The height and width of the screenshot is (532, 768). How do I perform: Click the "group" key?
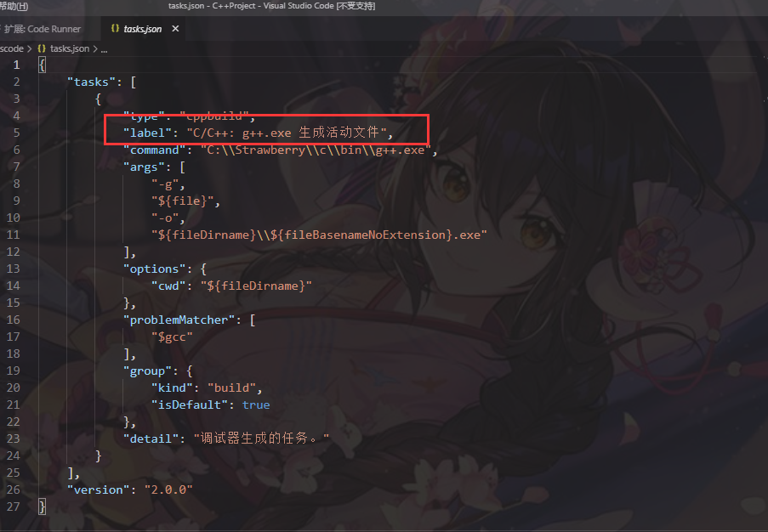point(147,371)
